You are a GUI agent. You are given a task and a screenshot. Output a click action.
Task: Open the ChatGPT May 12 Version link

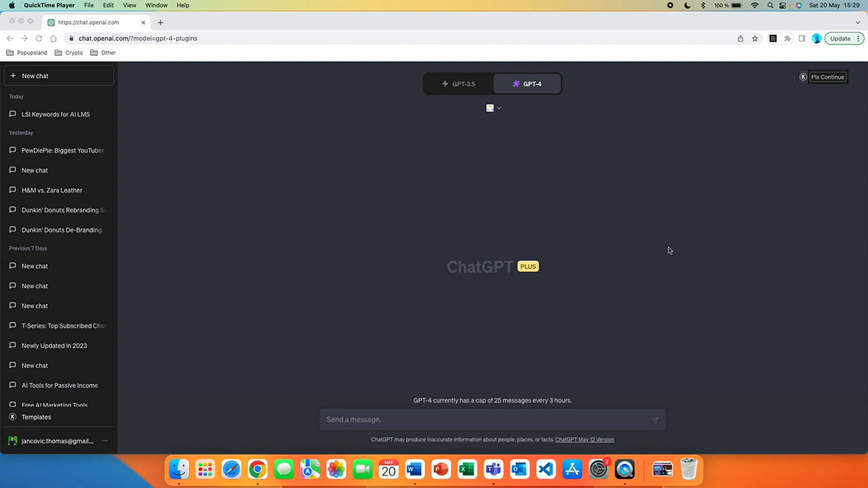click(585, 440)
